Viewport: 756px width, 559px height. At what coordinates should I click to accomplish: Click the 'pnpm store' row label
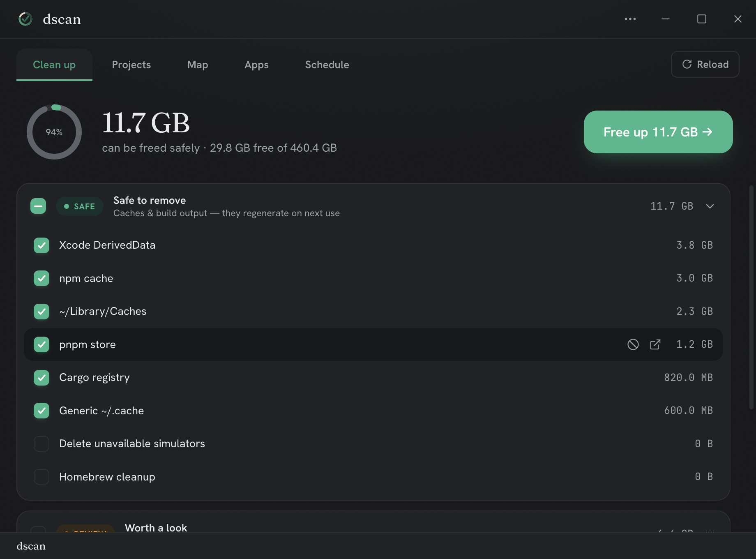[88, 344]
